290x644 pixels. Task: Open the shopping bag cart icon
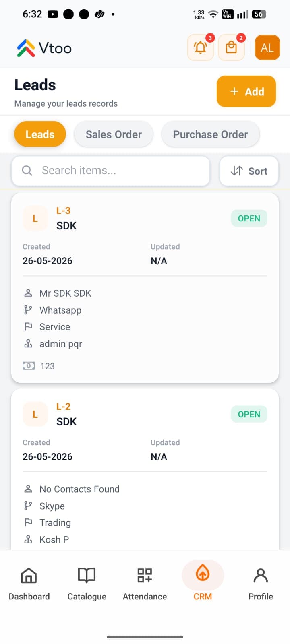tap(231, 47)
